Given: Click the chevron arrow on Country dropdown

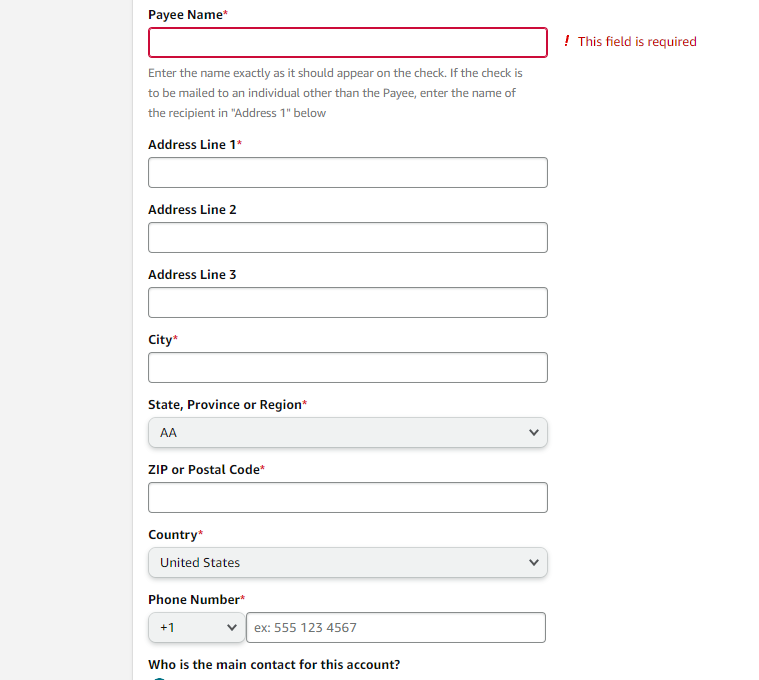Looking at the screenshot, I should [x=533, y=562].
